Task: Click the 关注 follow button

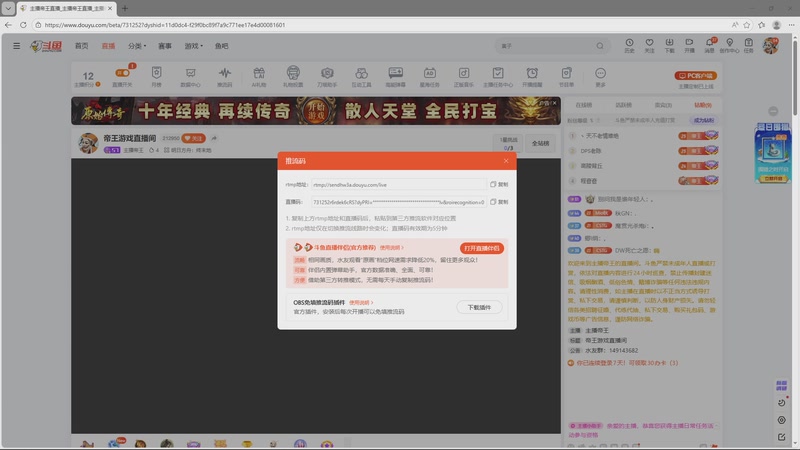Action: click(193, 138)
